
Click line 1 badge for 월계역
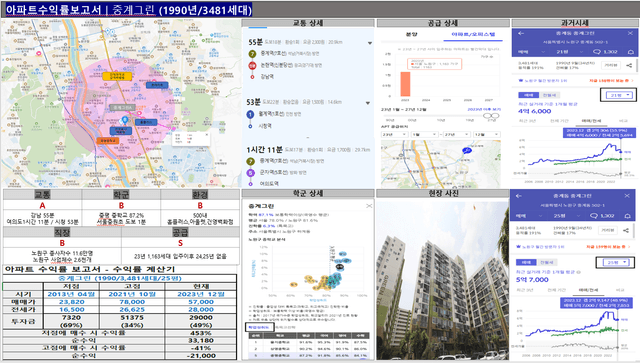pyautogui.click(x=250, y=114)
